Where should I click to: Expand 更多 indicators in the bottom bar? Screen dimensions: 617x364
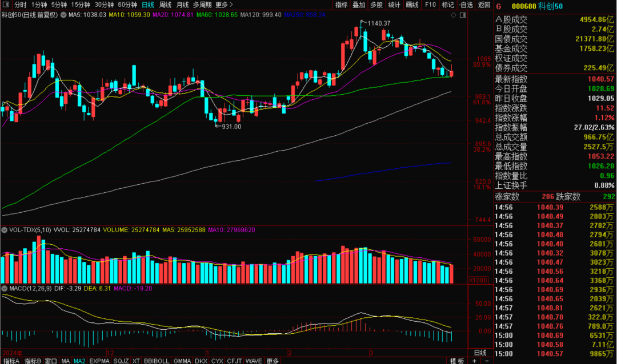pyautogui.click(x=273, y=361)
